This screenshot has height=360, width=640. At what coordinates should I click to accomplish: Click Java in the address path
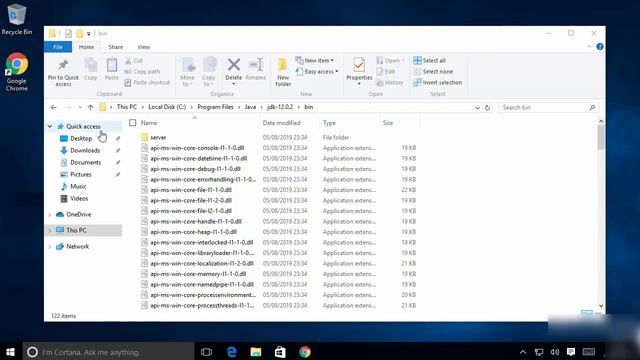click(x=250, y=107)
